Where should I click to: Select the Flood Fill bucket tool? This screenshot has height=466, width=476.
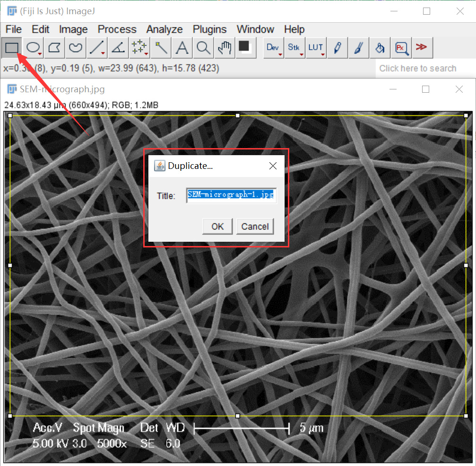[x=380, y=47]
